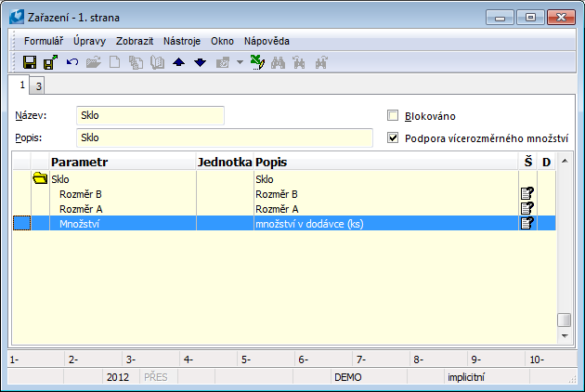Image resolution: width=585 pixels, height=392 pixels.
Task: Untick Podpora vícerozměrného množství checkbox
Action: point(393,137)
